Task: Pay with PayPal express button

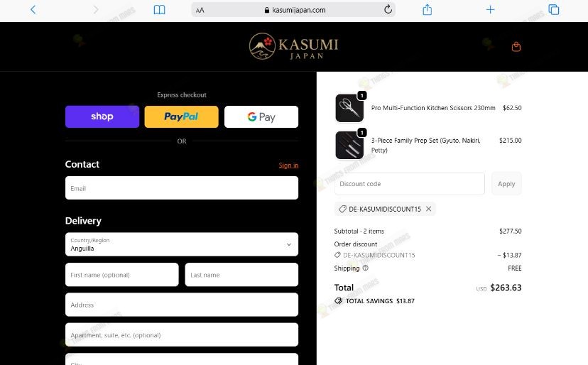Action: 182,116
